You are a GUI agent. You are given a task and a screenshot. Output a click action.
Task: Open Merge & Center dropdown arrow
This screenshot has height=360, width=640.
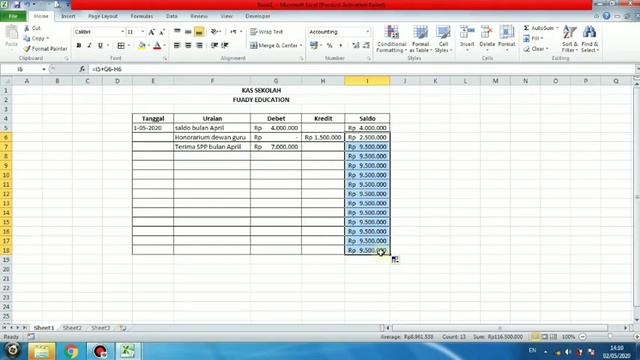301,45
